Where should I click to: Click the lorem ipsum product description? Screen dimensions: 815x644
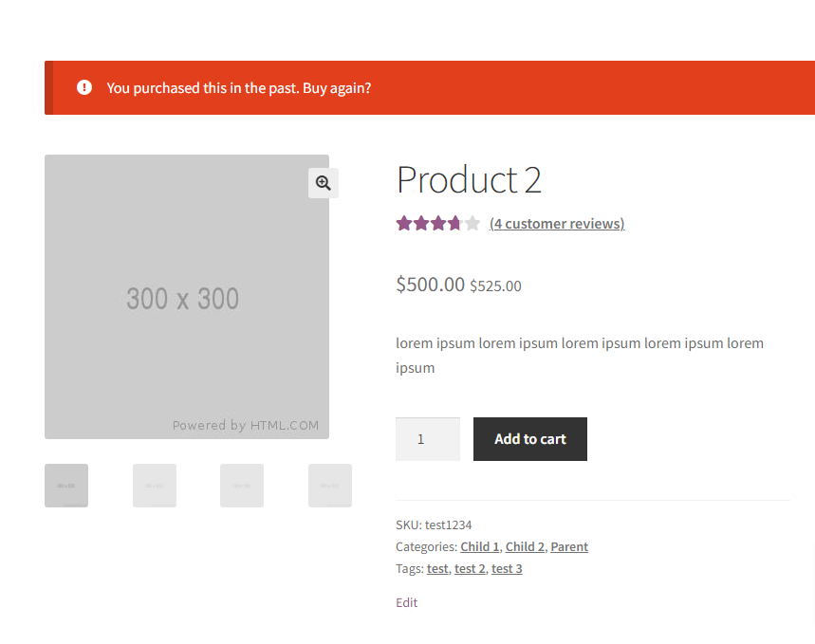point(580,356)
